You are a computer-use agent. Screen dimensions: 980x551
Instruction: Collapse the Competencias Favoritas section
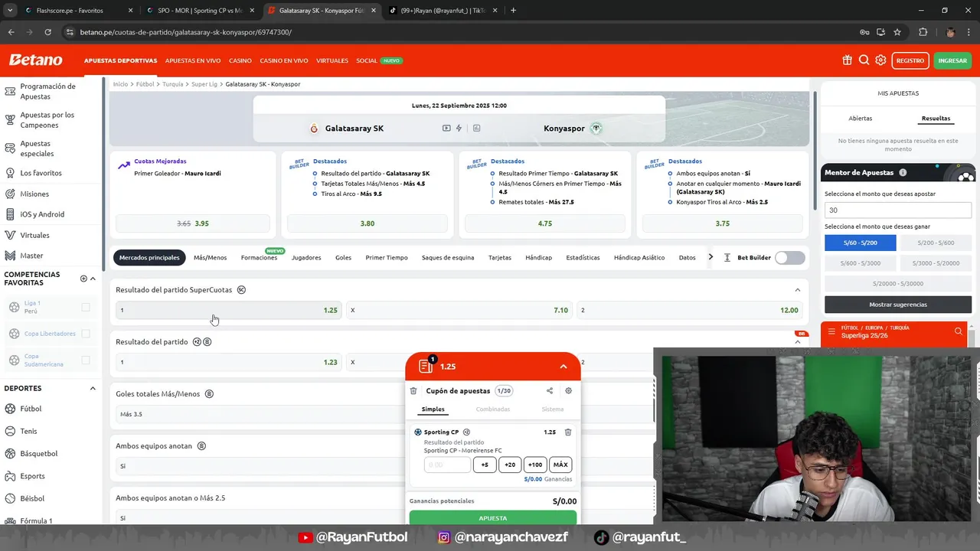pyautogui.click(x=93, y=279)
